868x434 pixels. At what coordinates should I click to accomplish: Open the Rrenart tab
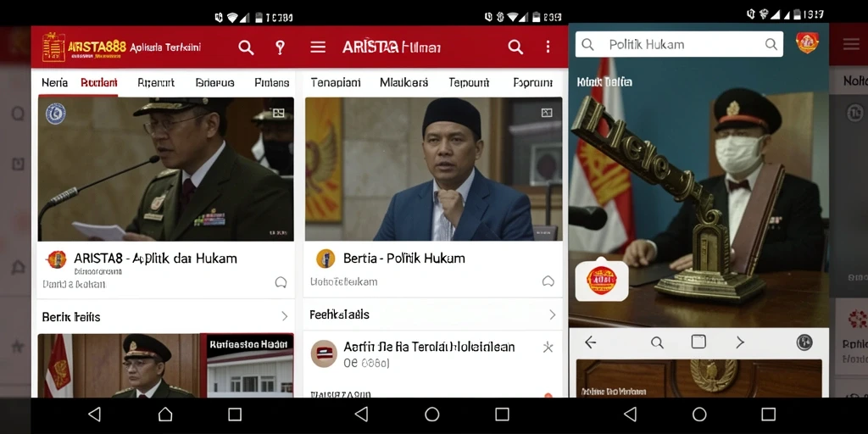click(156, 82)
